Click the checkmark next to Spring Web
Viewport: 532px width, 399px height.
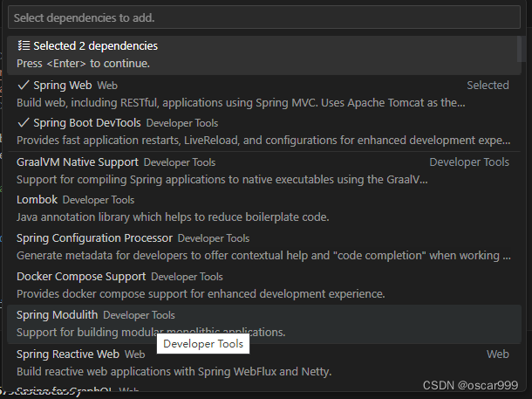[x=23, y=86]
